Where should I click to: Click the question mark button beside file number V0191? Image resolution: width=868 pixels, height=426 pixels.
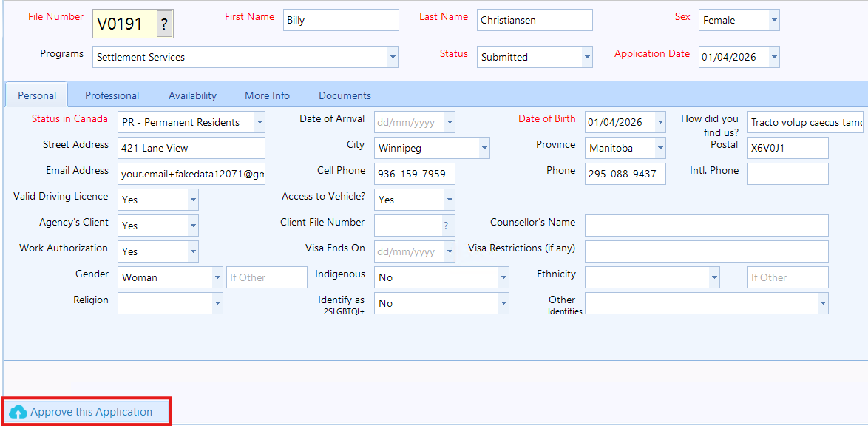(x=164, y=24)
